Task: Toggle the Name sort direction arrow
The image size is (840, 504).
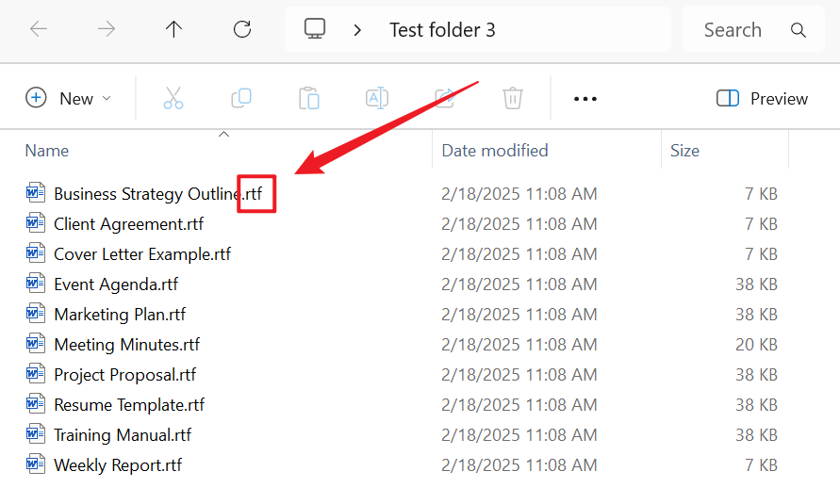Action: click(x=224, y=135)
